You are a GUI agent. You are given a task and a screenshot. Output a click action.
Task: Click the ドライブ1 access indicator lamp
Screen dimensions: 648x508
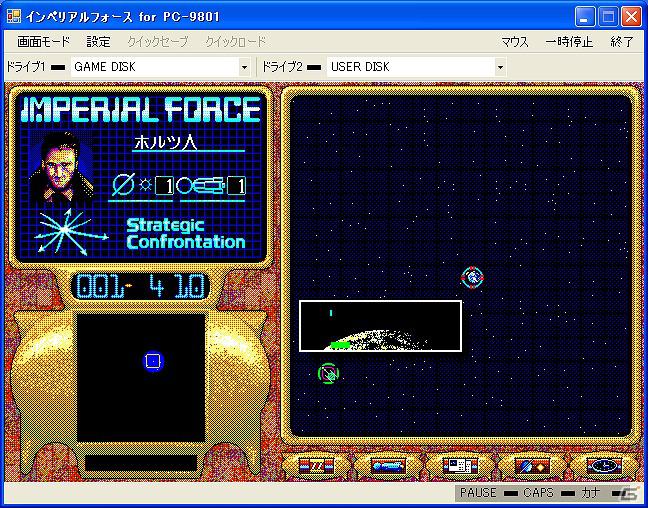(x=57, y=67)
